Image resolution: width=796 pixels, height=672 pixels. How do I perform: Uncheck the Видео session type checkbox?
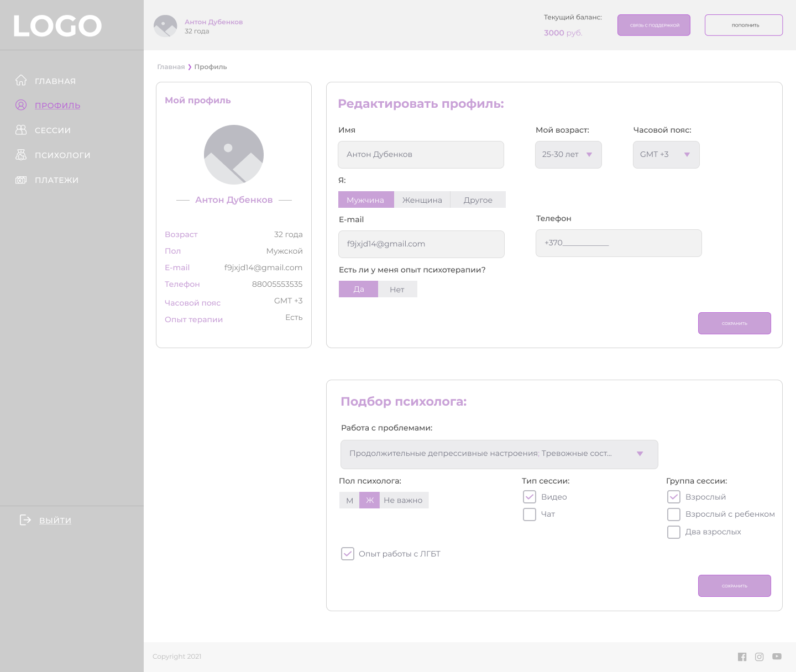[530, 497]
